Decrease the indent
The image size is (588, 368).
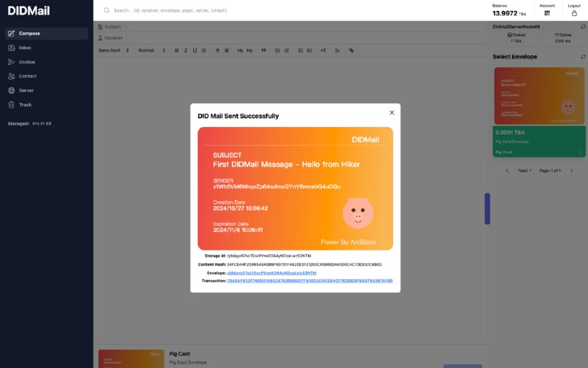point(301,50)
